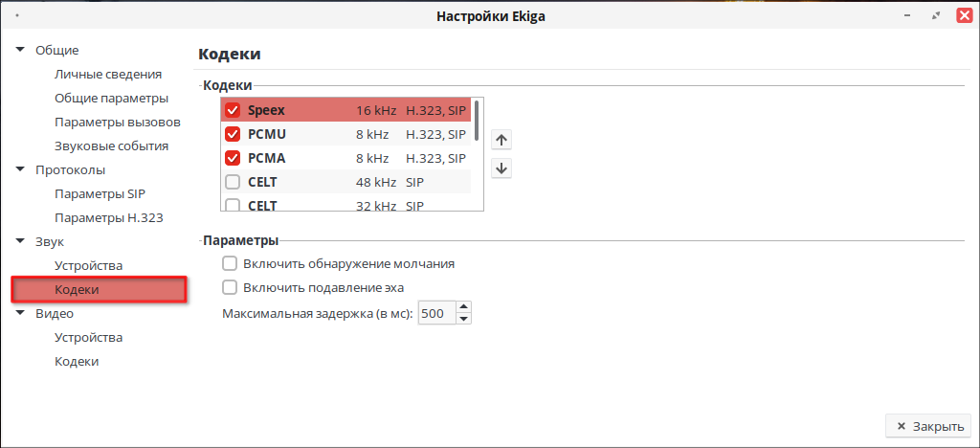Click the Закрыть button
This screenshot has height=448, width=980.
928,426
